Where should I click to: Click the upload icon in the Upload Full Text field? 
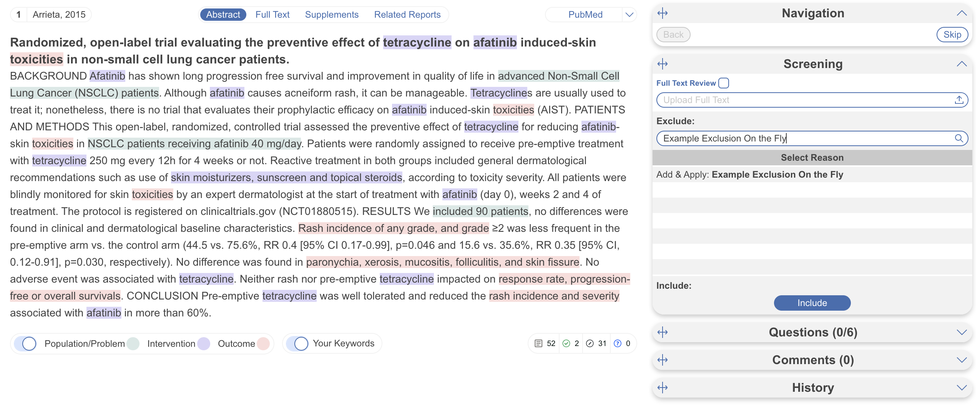[x=959, y=100]
